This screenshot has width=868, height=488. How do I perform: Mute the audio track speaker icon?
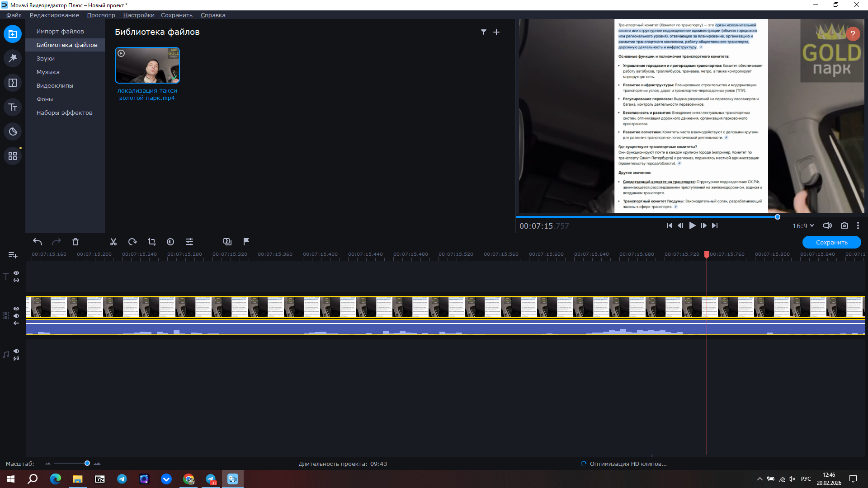pos(16,351)
